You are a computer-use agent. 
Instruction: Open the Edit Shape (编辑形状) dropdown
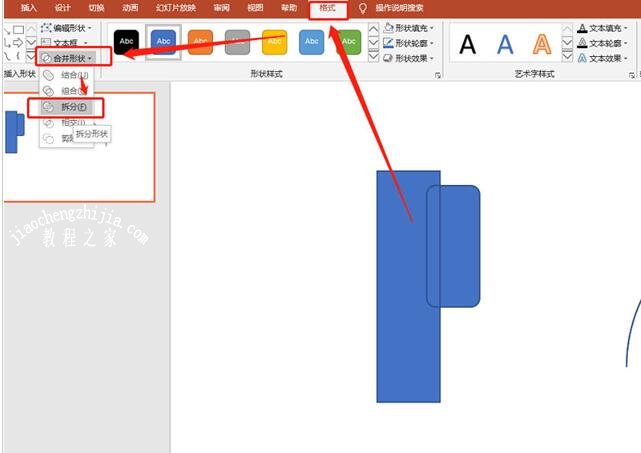[67, 28]
